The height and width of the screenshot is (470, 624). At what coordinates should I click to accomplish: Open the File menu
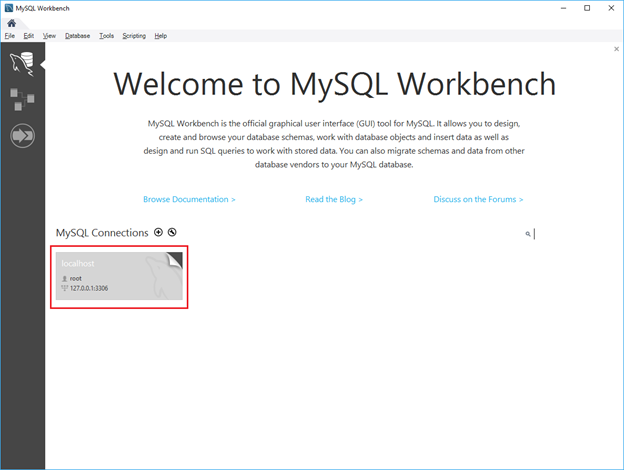pyautogui.click(x=10, y=36)
